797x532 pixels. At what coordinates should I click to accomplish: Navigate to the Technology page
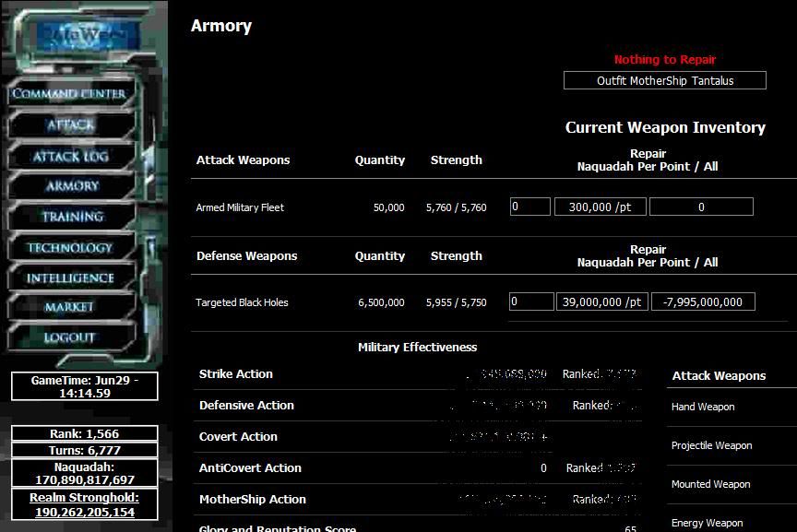(70, 248)
